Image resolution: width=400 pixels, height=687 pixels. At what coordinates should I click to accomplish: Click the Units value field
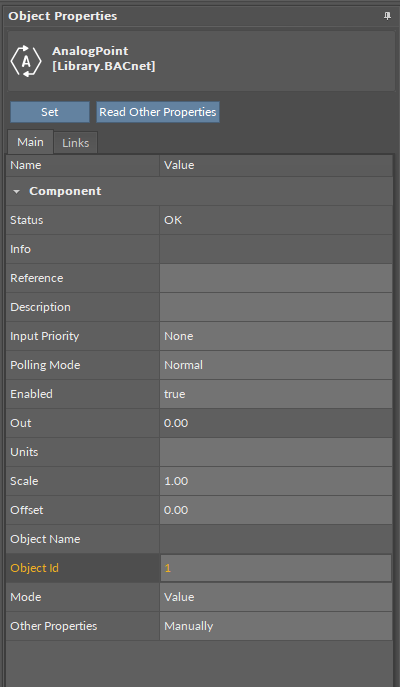(x=276, y=452)
